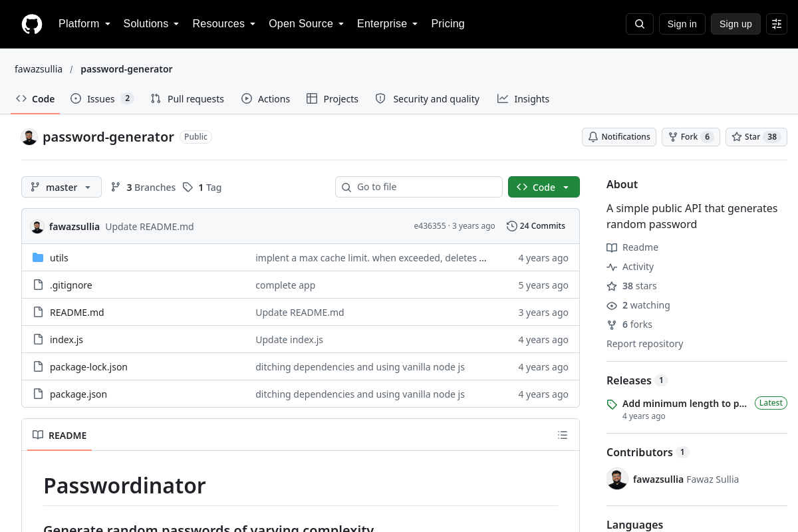Switch to the Security and quality tab

coord(428,98)
